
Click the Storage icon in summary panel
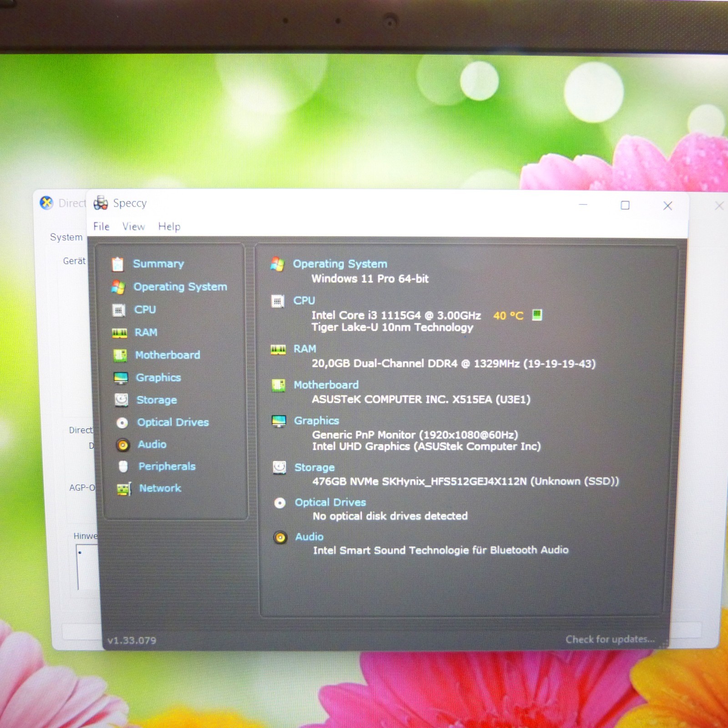[x=279, y=467]
